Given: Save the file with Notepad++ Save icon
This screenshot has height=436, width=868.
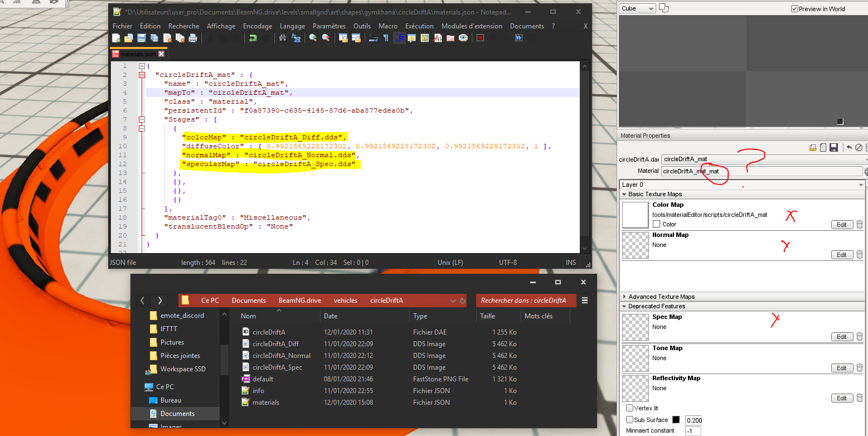Looking at the screenshot, I should [x=142, y=38].
